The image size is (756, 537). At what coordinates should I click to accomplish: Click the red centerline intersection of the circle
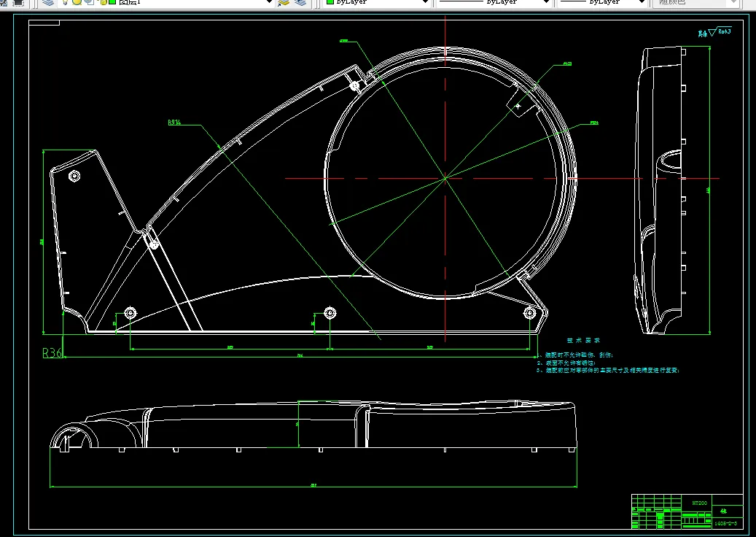point(445,179)
